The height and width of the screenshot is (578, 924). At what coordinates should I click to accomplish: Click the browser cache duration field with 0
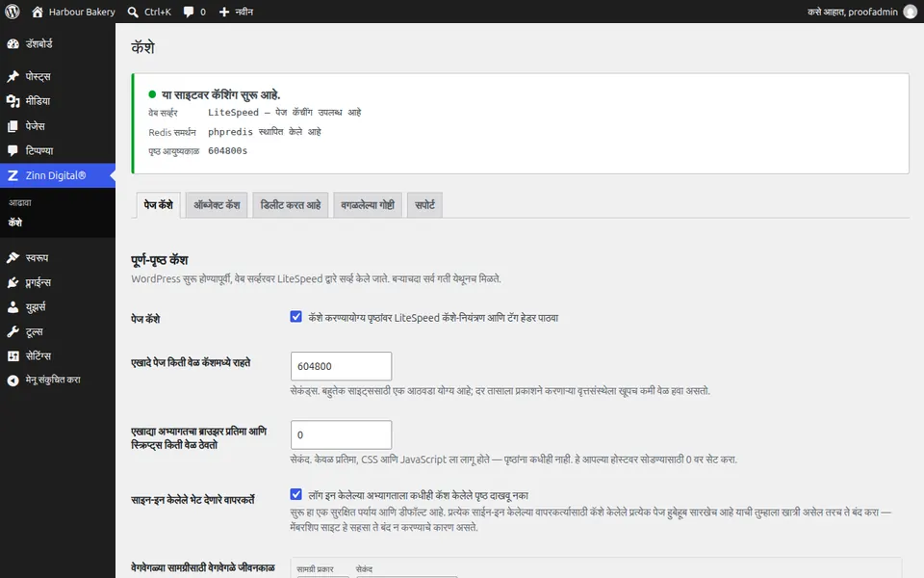(x=341, y=434)
